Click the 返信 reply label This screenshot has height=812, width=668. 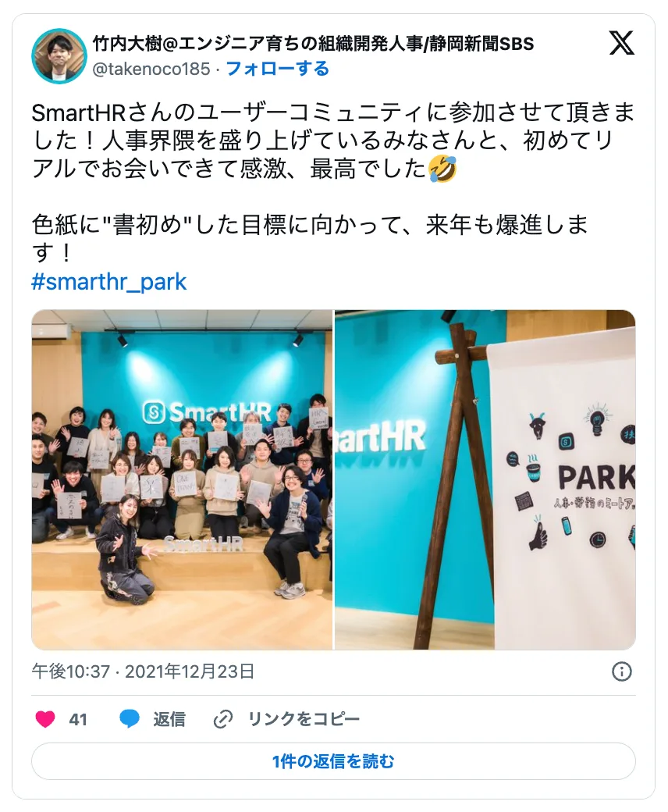pos(169,719)
